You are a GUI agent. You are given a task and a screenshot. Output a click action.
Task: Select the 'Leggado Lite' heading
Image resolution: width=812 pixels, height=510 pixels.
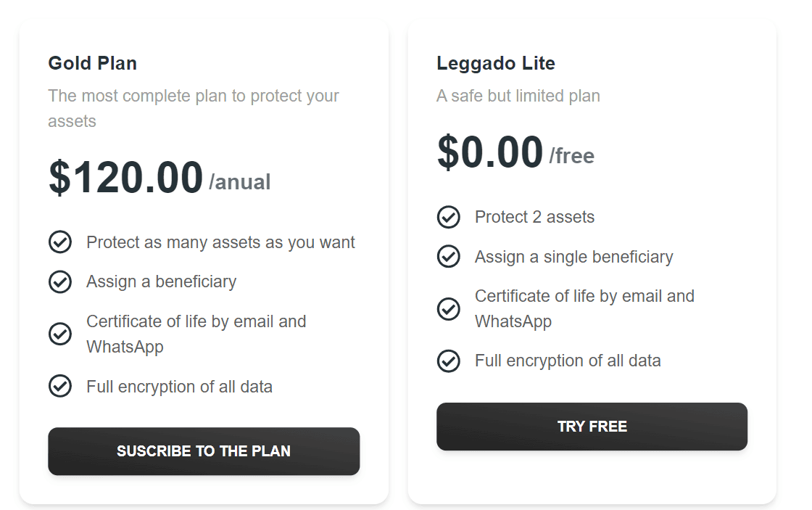(x=495, y=64)
